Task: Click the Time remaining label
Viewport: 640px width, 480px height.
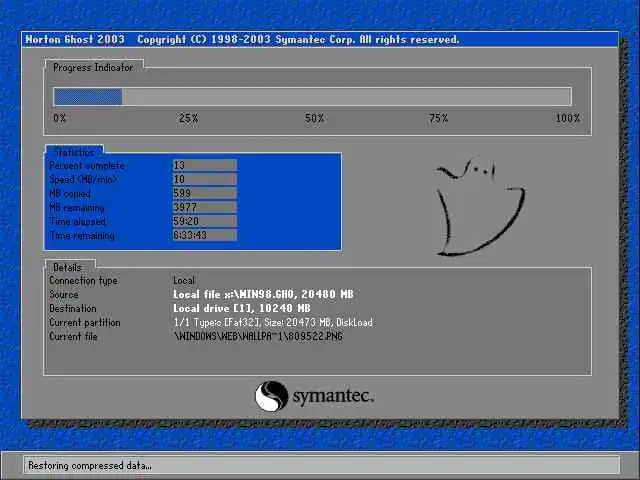Action: point(82,236)
